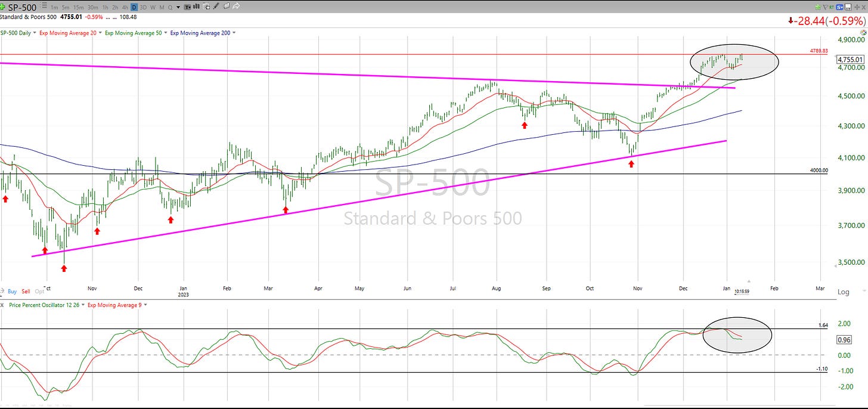
Task: Expand Exp Moving Average 9 dropdown
Action: [145, 305]
